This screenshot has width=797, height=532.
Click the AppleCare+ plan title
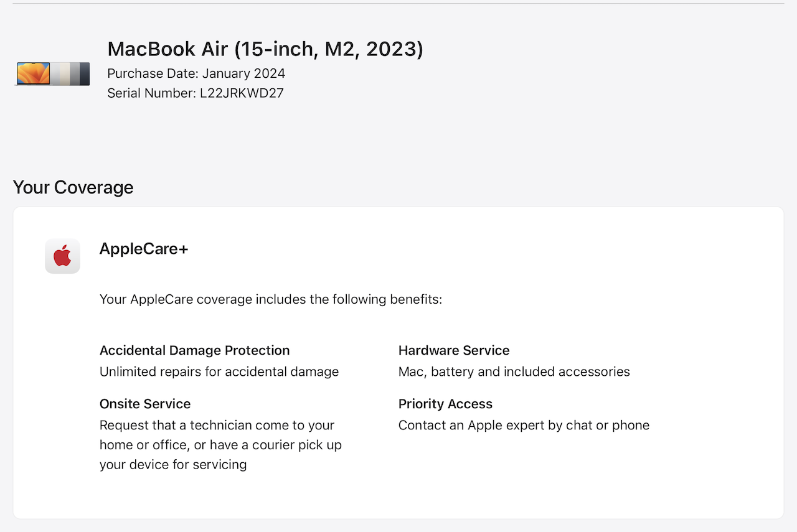[144, 249]
